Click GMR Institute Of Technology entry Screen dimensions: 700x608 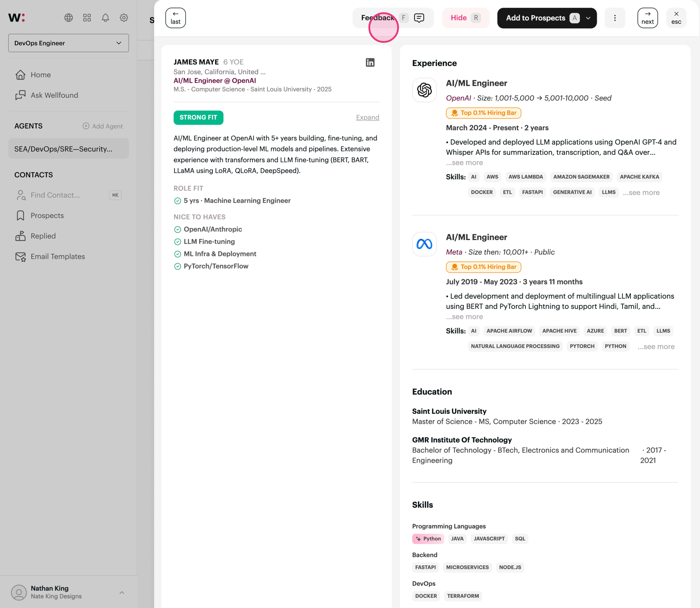pyautogui.click(x=539, y=450)
